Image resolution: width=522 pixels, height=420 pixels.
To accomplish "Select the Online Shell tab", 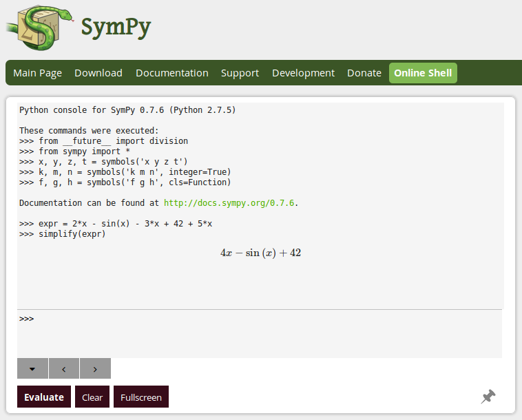I will point(423,73).
